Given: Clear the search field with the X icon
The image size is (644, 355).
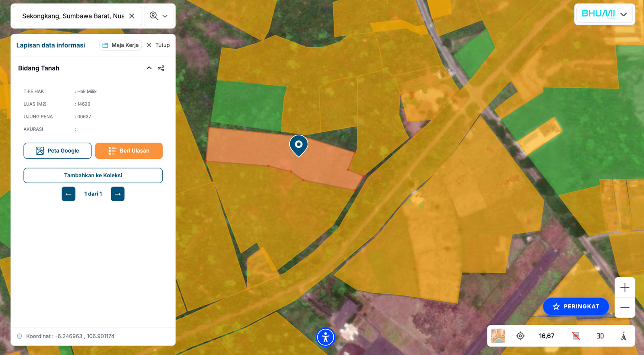Looking at the screenshot, I should click(x=132, y=16).
